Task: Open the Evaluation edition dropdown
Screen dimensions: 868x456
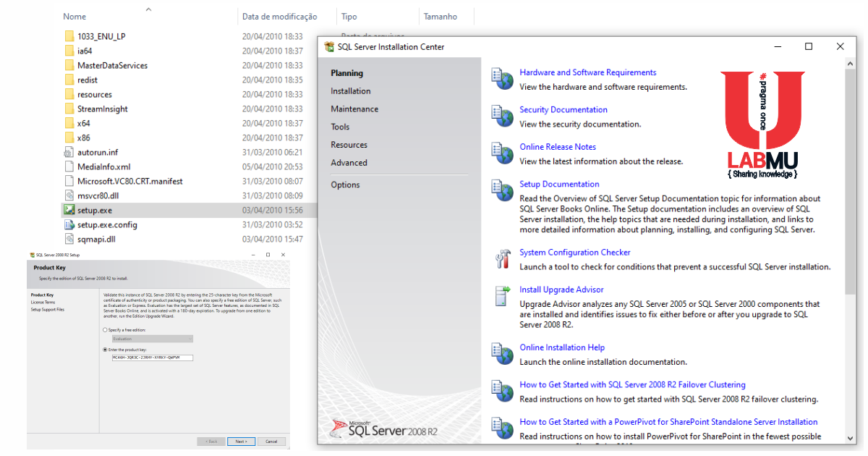Action: (152, 339)
